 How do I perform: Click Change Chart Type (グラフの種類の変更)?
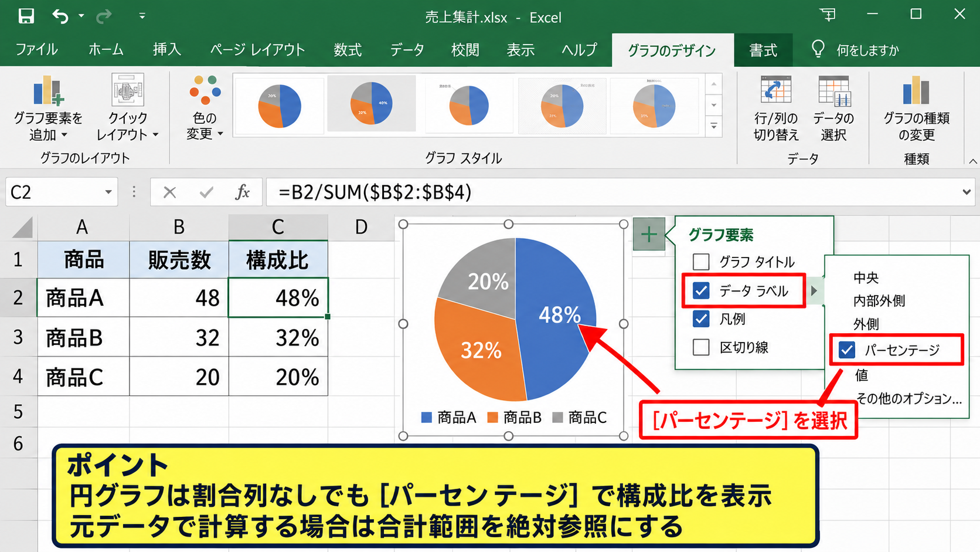point(916,109)
